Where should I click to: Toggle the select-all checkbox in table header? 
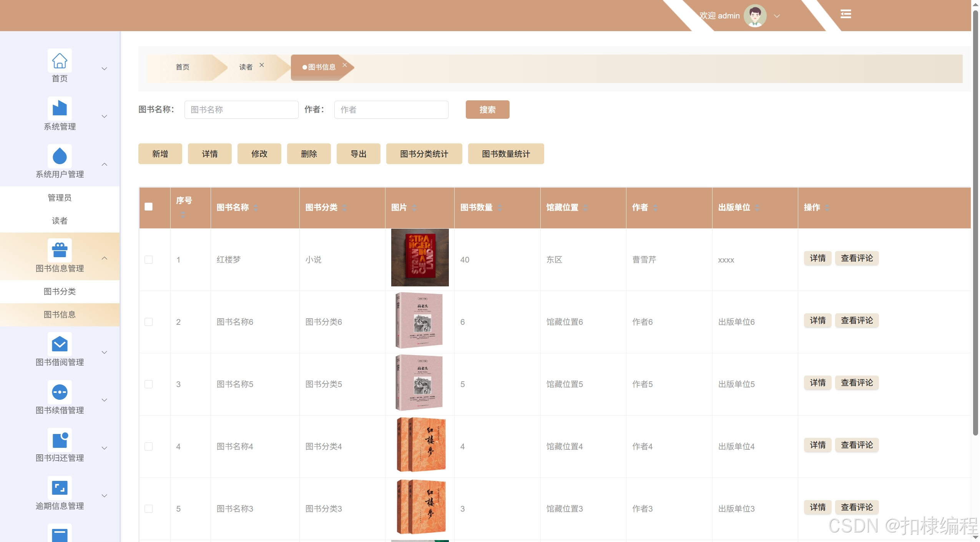pyautogui.click(x=149, y=207)
